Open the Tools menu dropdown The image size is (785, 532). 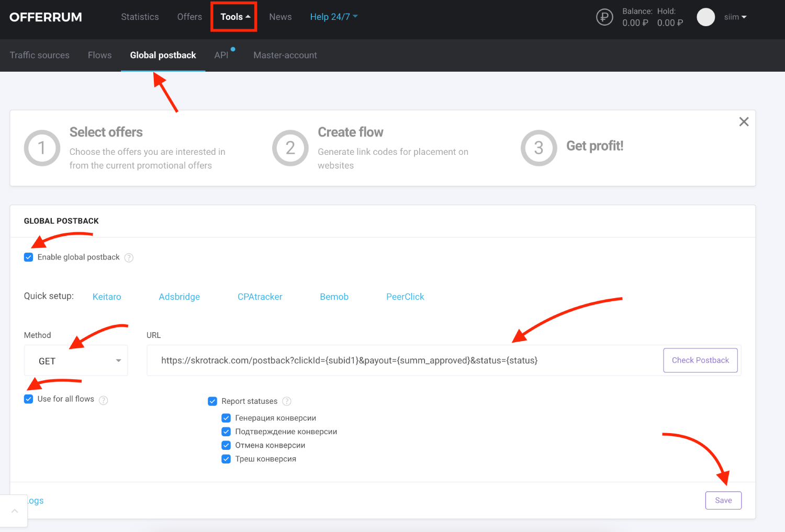tap(235, 17)
